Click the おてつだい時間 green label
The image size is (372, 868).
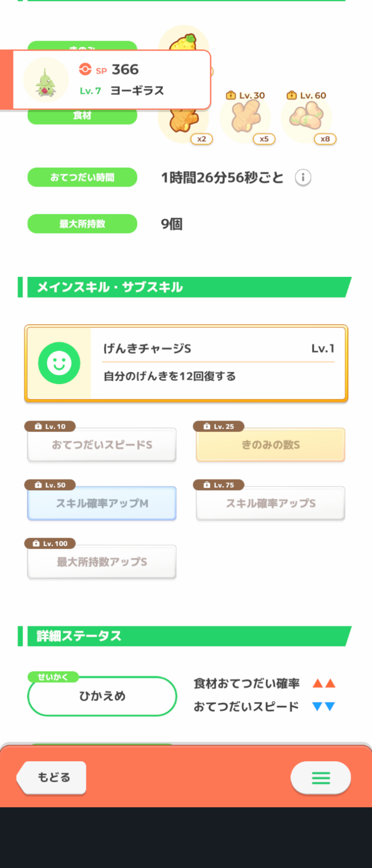[x=82, y=178]
